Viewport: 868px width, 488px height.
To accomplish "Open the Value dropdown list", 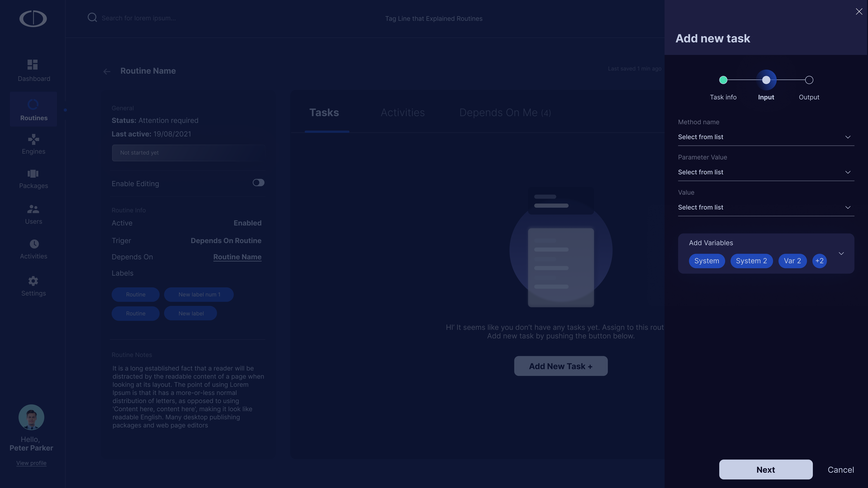I will coord(766,207).
